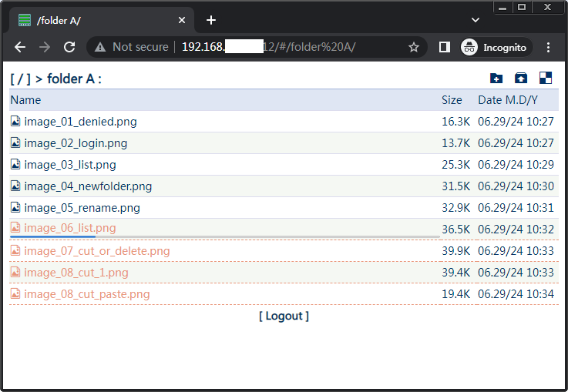The height and width of the screenshot is (392, 568).
Task: Click the image_01_denied.png file icon
Action: coord(15,121)
